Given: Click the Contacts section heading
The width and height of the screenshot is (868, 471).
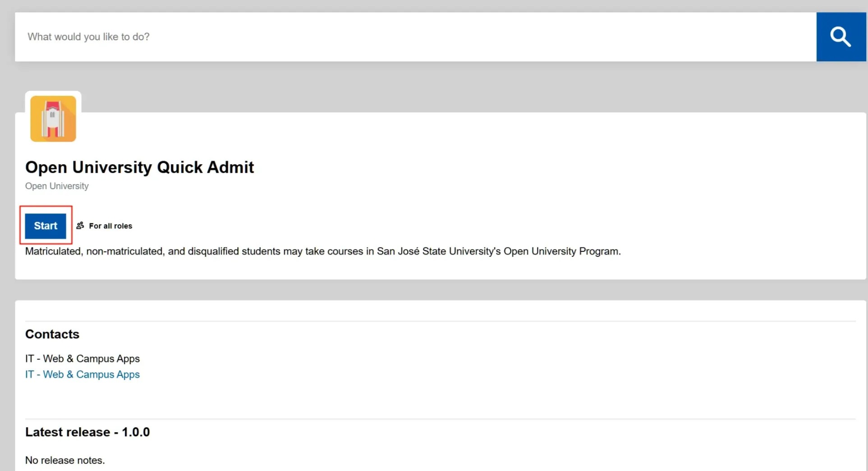Looking at the screenshot, I should pos(52,334).
